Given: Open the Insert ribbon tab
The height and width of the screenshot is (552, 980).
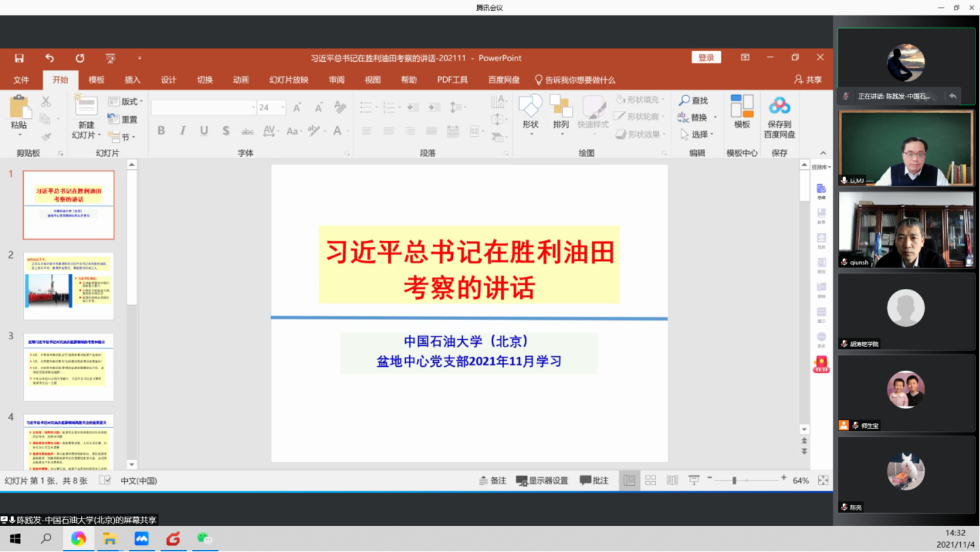Looking at the screenshot, I should click(132, 80).
